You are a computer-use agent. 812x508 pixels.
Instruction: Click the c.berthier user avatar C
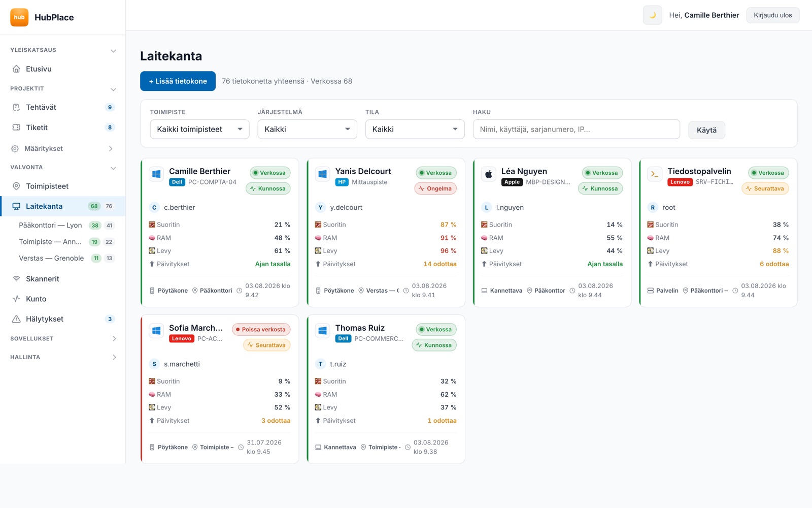click(154, 208)
